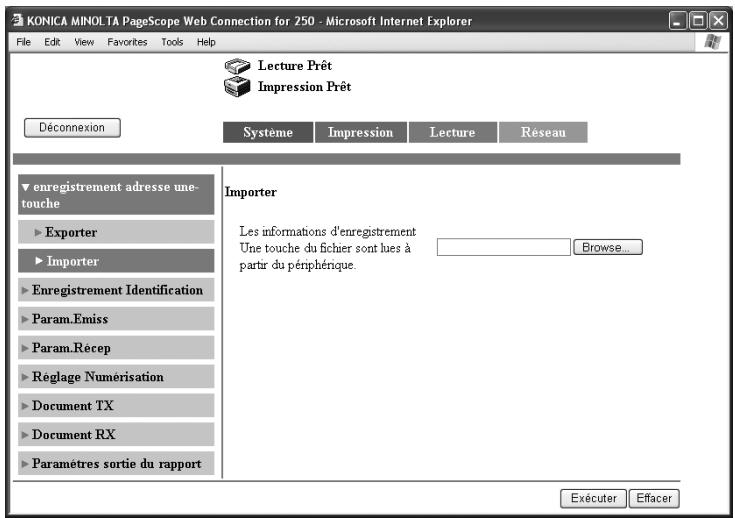Expand Document TX item
The height and width of the screenshot is (518, 735).
point(116,405)
